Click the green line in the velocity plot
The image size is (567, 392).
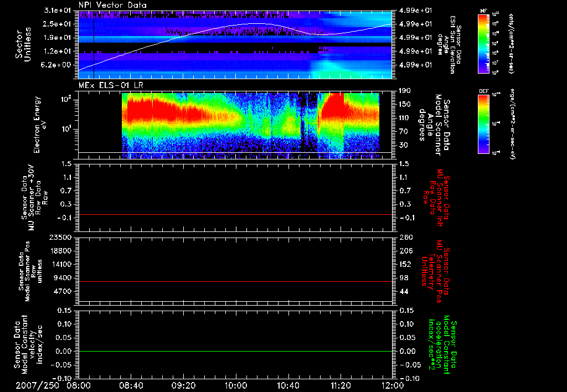coord(235,351)
